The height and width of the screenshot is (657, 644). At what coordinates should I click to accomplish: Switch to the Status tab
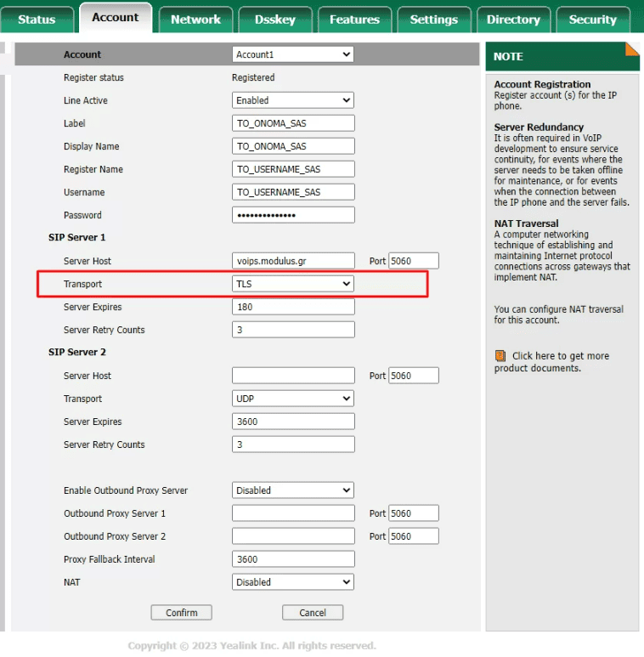[x=37, y=20]
